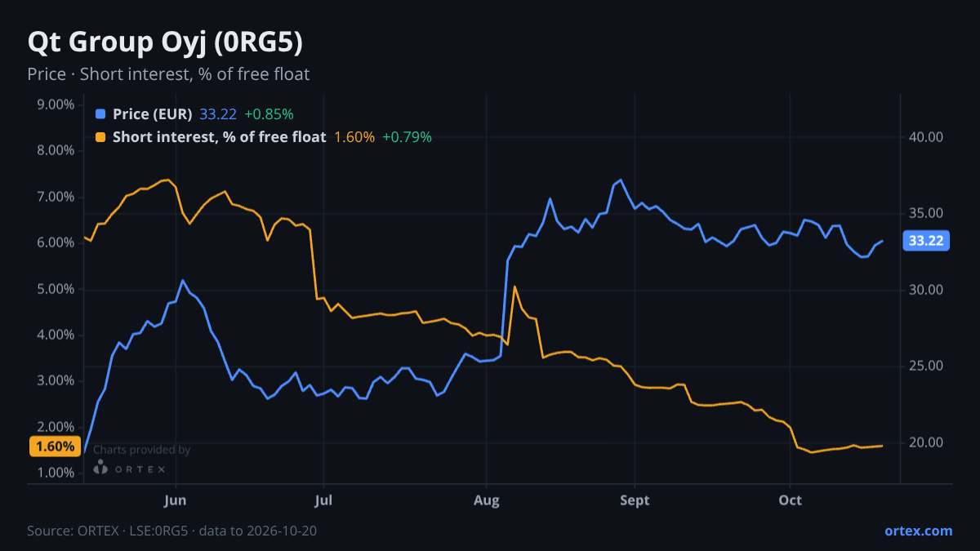
Task: Click the 35.00 right axis label
Action: (926, 214)
